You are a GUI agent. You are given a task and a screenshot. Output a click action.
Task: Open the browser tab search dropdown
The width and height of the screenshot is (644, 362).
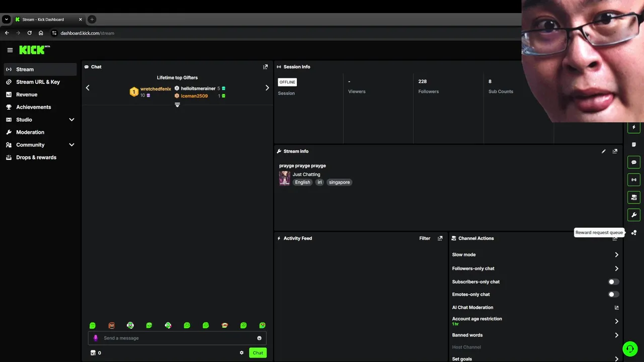point(6,20)
